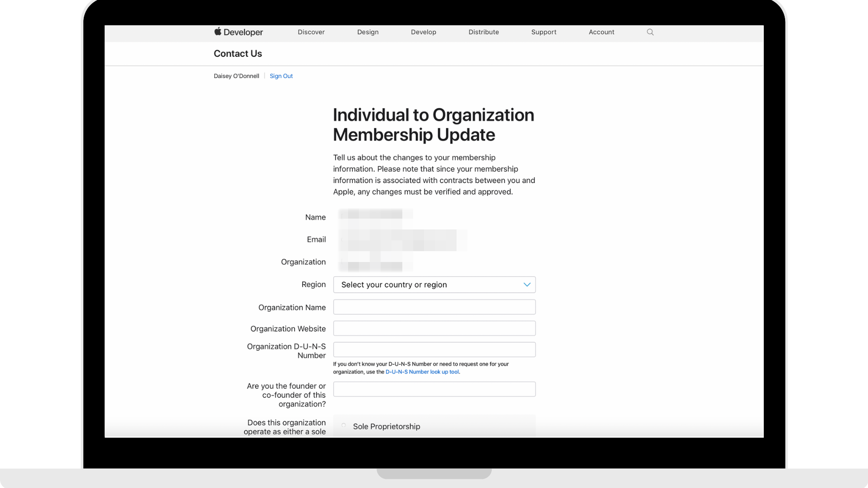Open the Account page
The width and height of the screenshot is (868, 488).
[601, 32]
